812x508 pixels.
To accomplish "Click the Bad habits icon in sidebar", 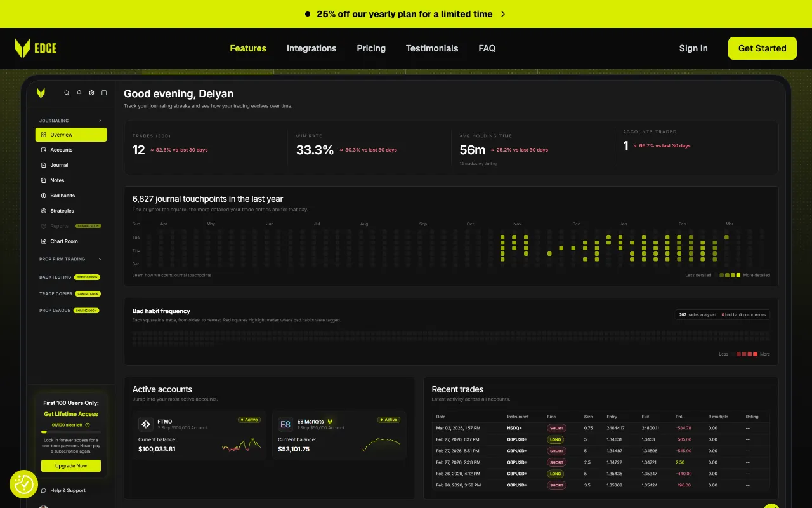I will pos(44,196).
